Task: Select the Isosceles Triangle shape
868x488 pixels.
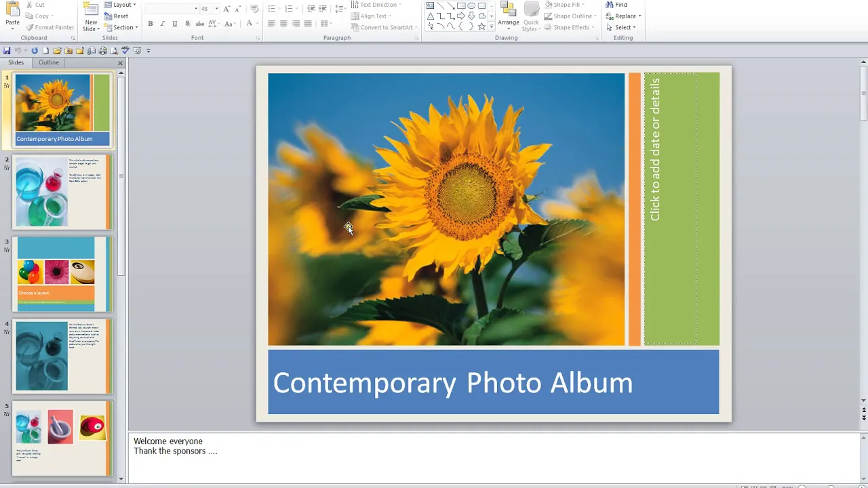Action: coord(431,16)
